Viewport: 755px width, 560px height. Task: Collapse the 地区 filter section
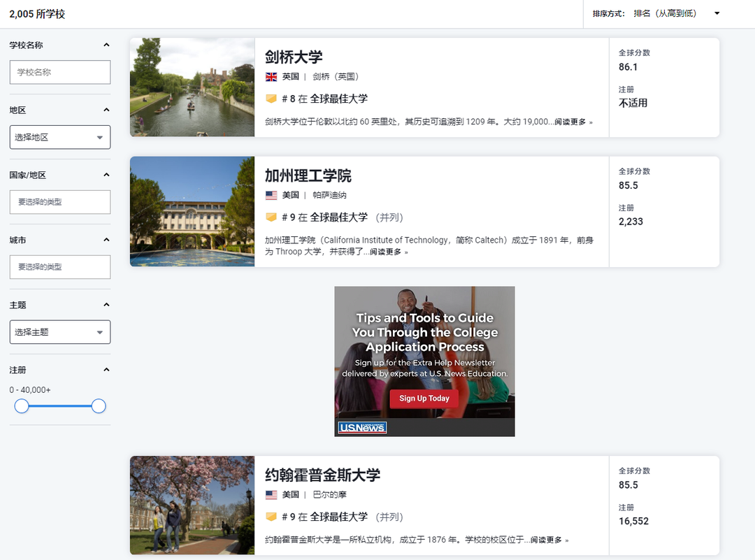coord(106,110)
